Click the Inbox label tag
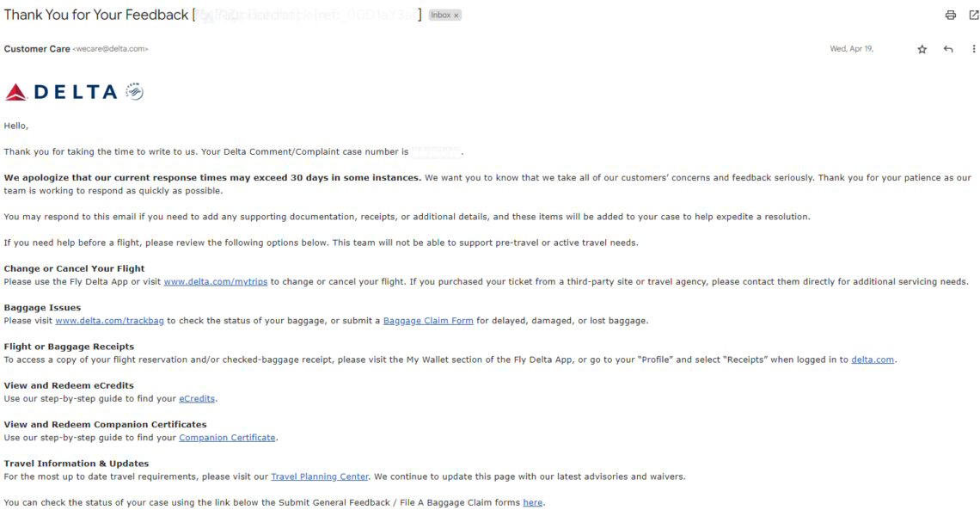Screen dimensions: 980x510 [x=440, y=15]
